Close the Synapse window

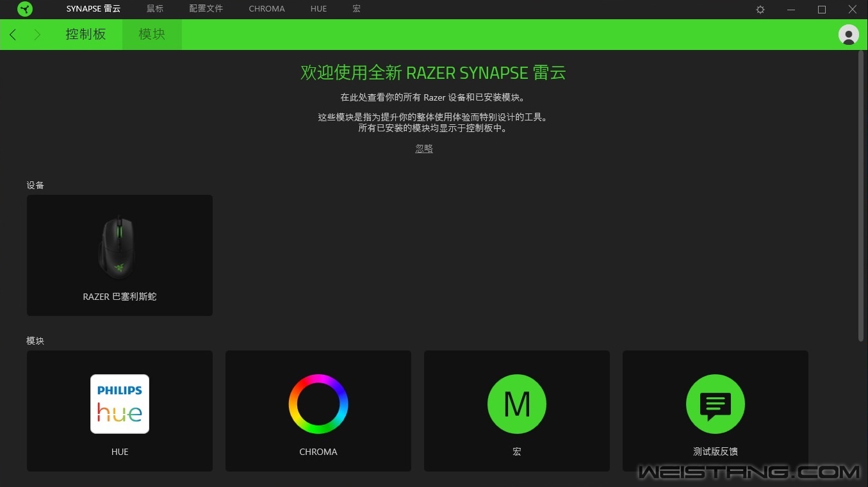(x=853, y=10)
